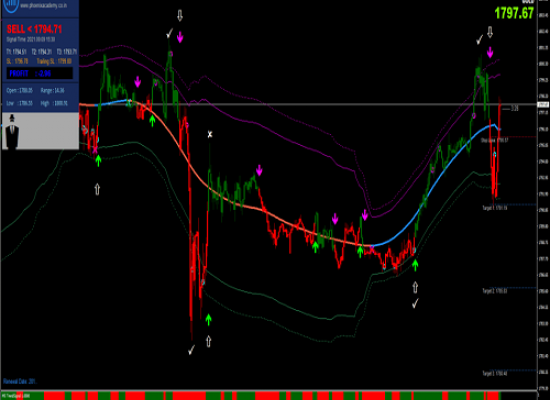The image size is (550, 400).
Task: Click the white X marker on chart
Action: (x=210, y=134)
